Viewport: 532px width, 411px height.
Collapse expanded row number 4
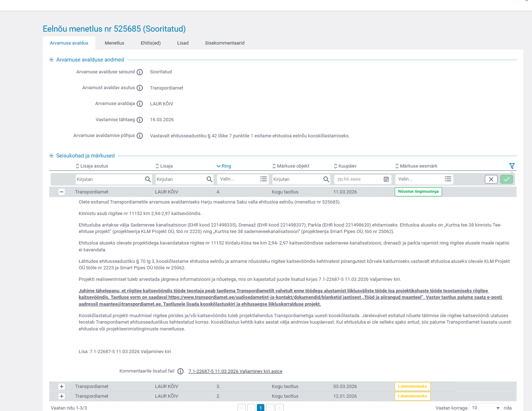61,192
